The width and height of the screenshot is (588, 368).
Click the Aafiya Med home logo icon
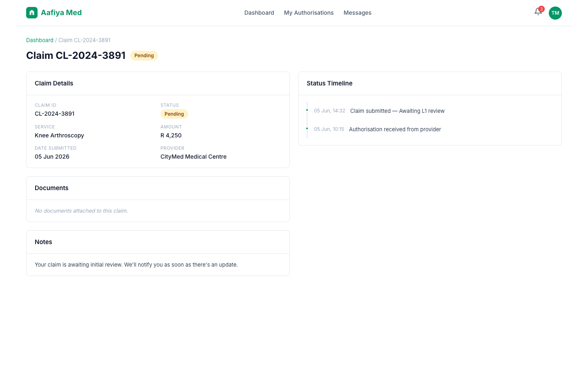pos(32,13)
